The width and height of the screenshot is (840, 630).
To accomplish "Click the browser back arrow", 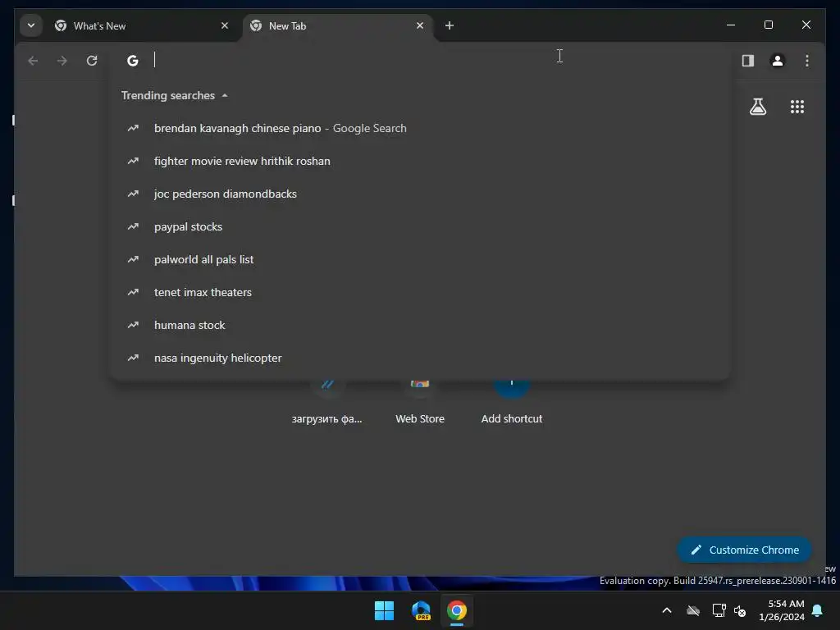I will [x=33, y=61].
